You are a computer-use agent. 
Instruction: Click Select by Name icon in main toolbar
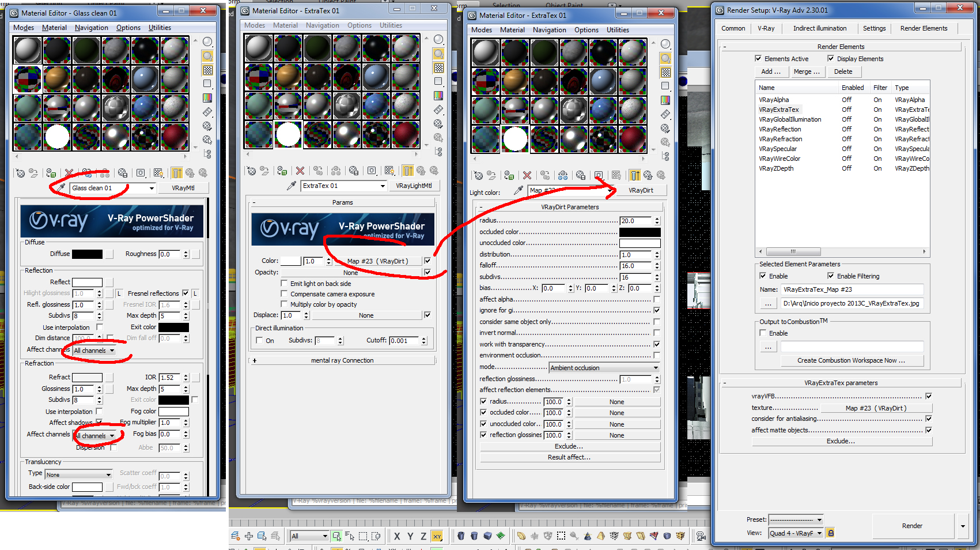[x=350, y=536]
